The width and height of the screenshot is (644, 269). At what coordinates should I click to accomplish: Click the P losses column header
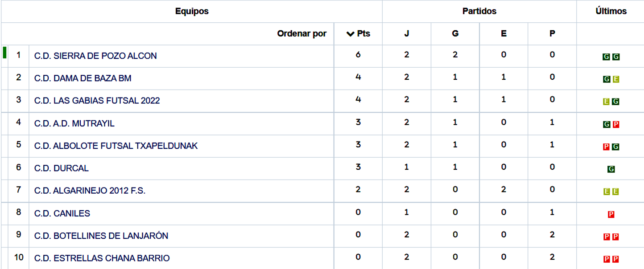(552, 34)
